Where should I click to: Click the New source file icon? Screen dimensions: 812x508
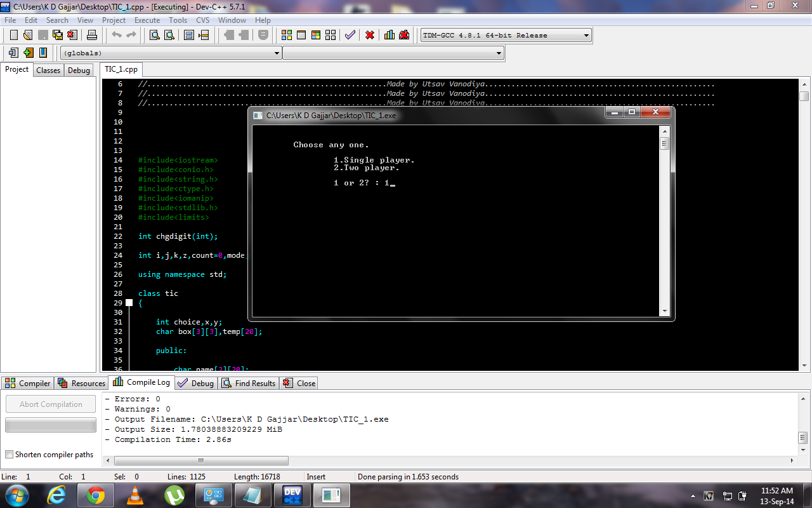[x=13, y=35]
